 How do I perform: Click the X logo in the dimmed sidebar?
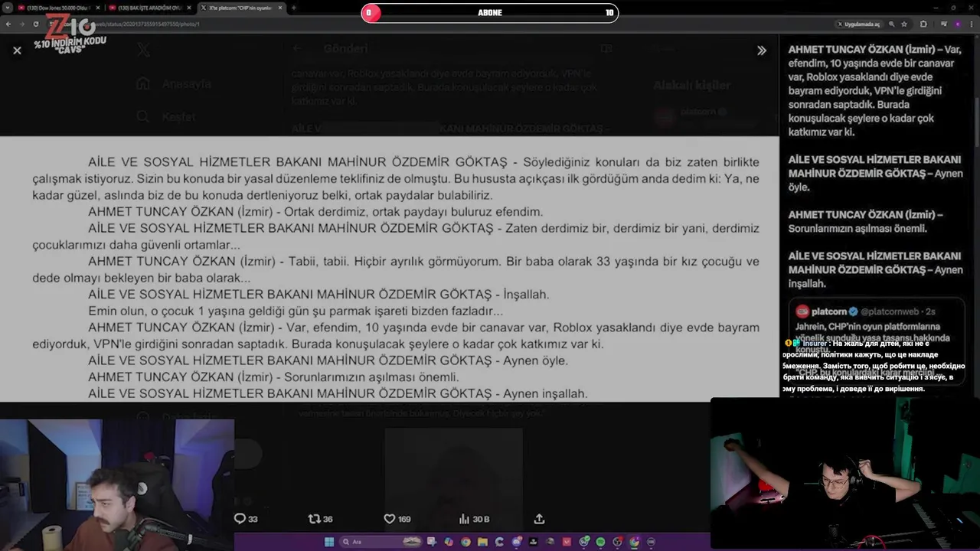point(143,51)
